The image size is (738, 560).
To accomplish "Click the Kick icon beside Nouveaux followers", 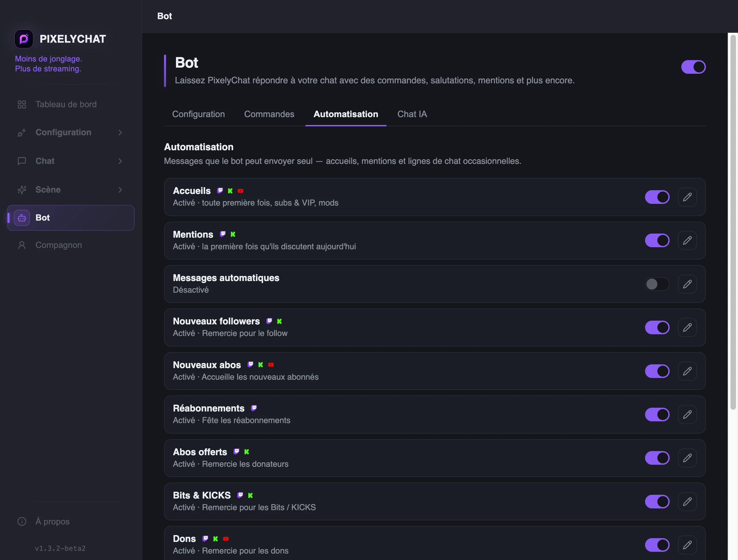I will [279, 321].
